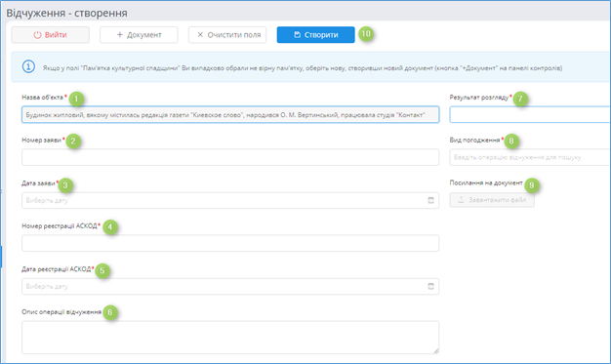Focus the Номер заяви input field

230,157
